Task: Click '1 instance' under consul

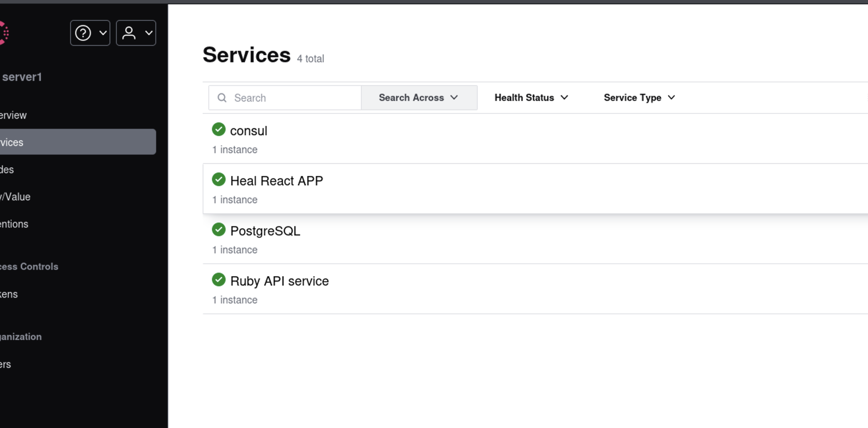Action: pyautogui.click(x=235, y=150)
